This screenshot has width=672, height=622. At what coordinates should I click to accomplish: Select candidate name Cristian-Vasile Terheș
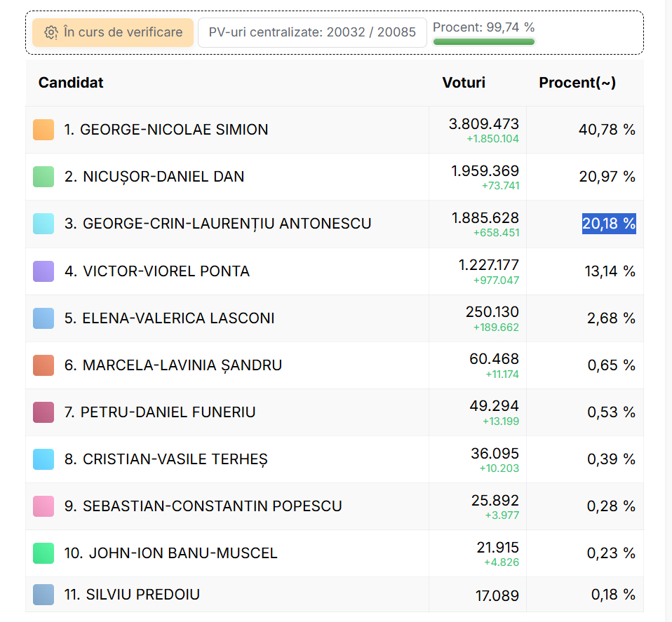pyautogui.click(x=175, y=459)
